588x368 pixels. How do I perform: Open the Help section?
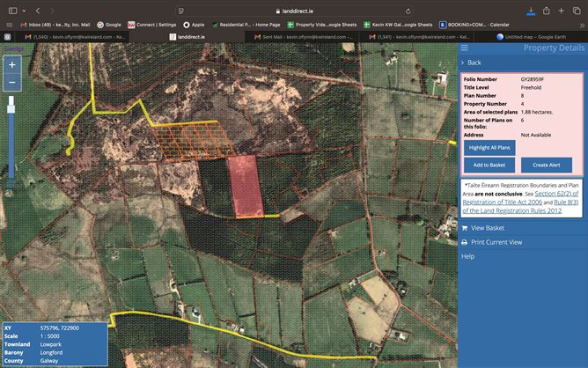pyautogui.click(x=468, y=256)
